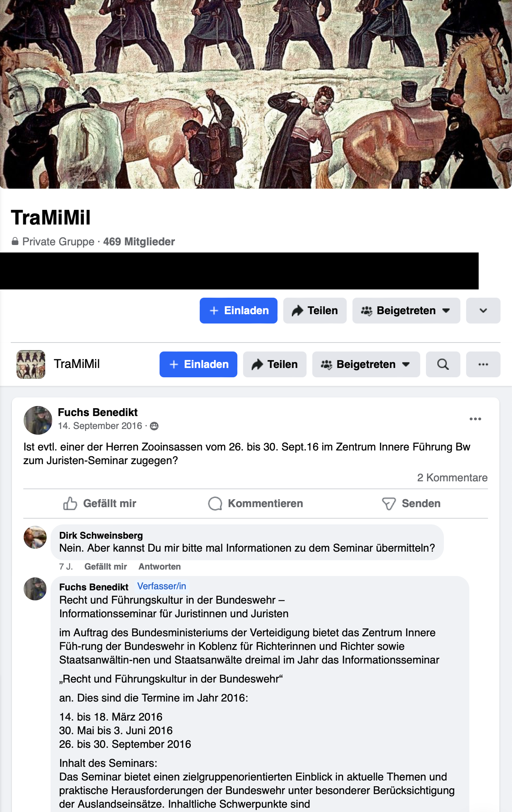The width and height of the screenshot is (512, 812).
Task: Like Dirk Schweinsberg's comment
Action: (106, 567)
